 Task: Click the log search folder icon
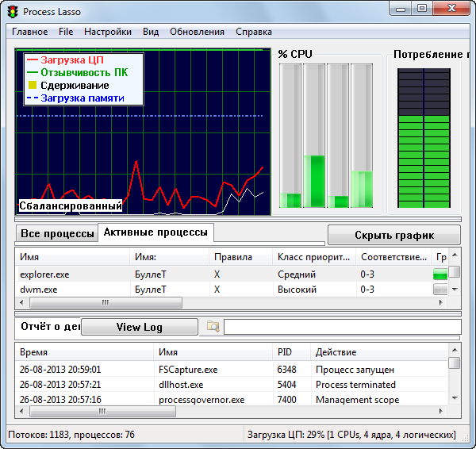[213, 326]
